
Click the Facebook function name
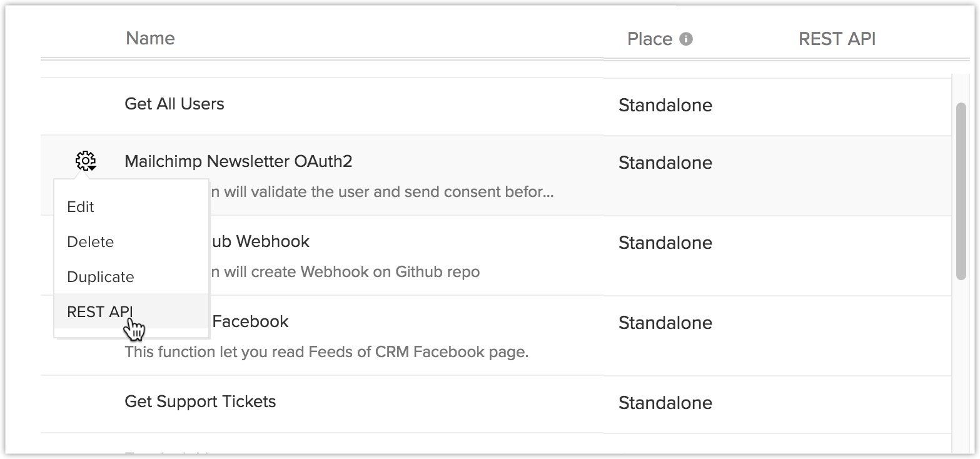point(250,321)
